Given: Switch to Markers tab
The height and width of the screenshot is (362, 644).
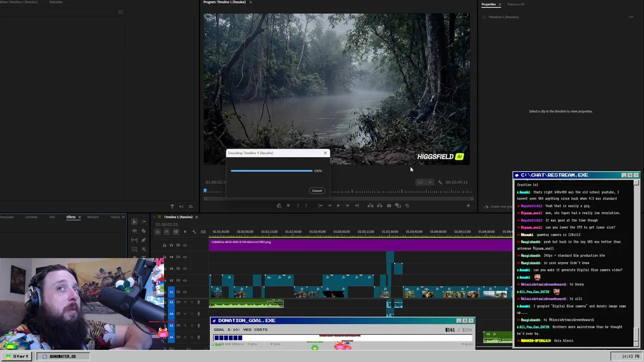Looking at the screenshot, I should click(x=93, y=217).
